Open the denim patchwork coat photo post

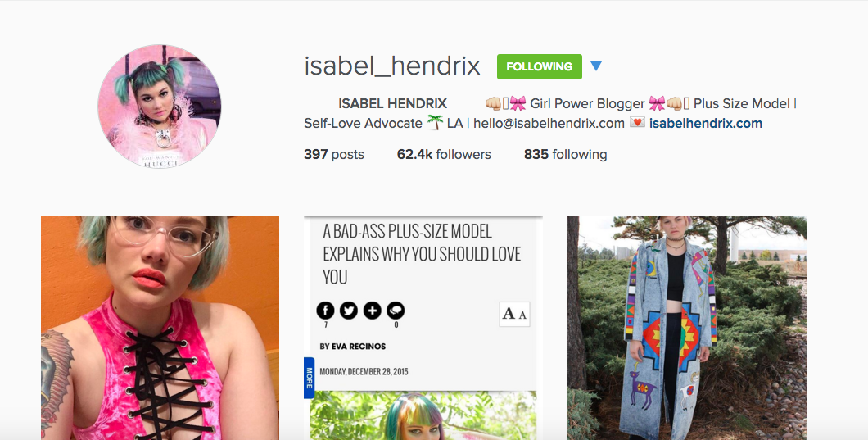[x=686, y=328]
